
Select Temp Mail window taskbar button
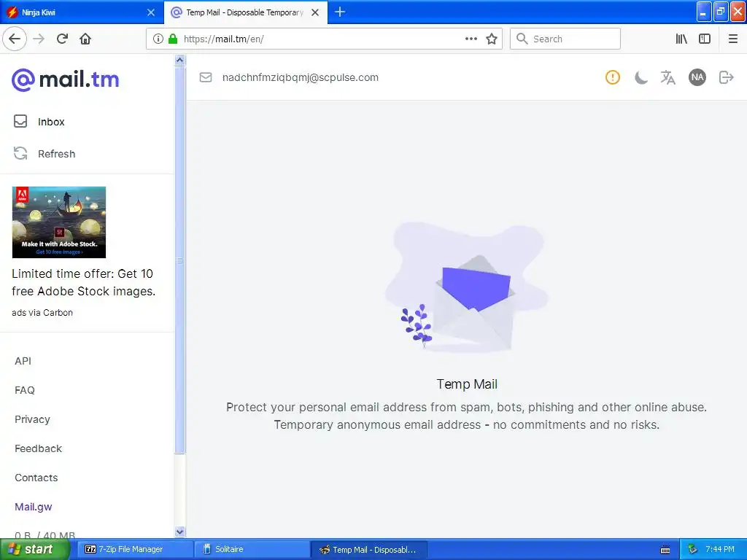369,550
